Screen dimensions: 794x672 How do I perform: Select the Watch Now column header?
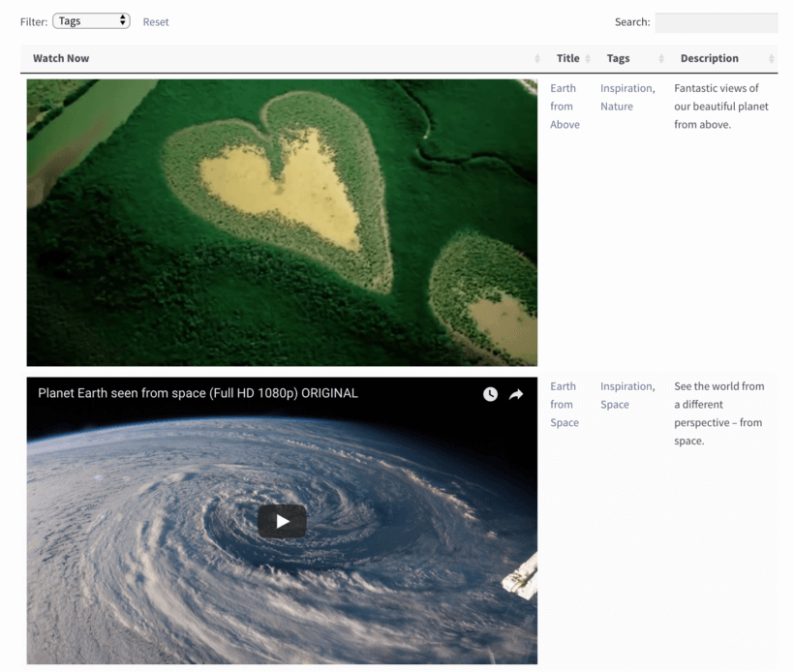point(60,58)
